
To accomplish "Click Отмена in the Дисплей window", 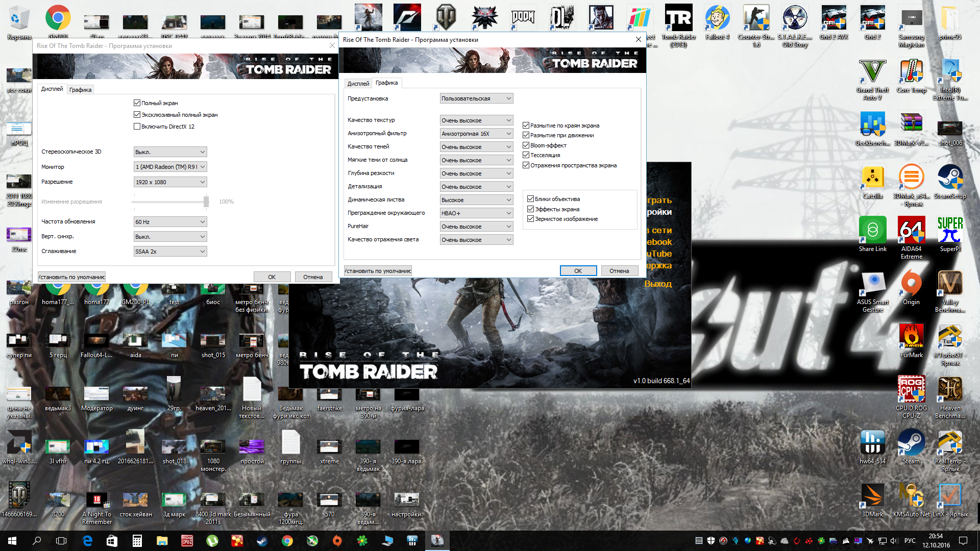I will point(312,277).
